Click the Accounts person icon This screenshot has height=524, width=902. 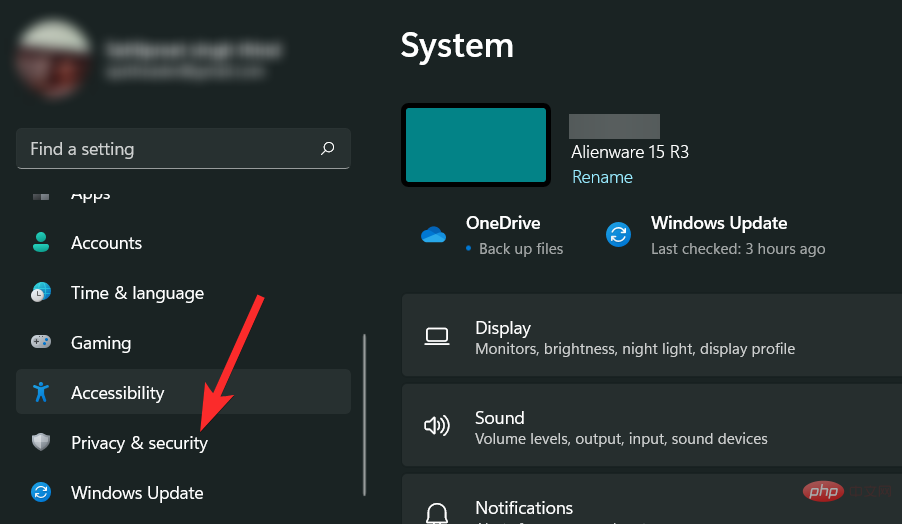pos(41,242)
